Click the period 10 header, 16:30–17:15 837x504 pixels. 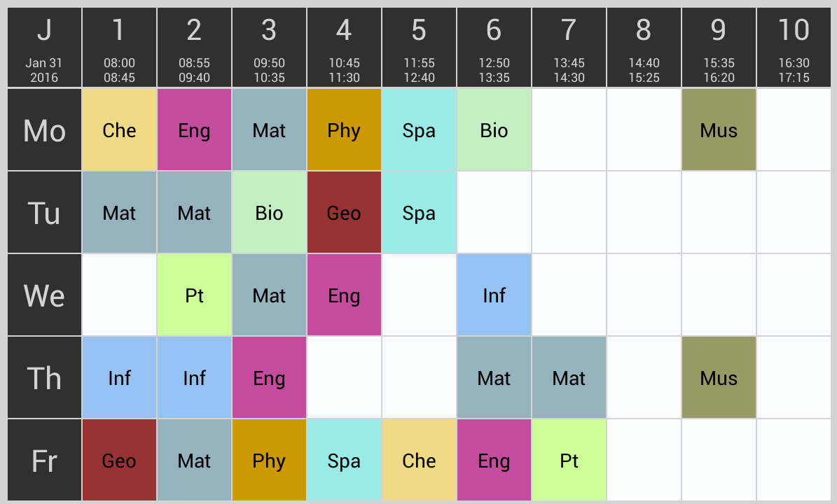click(794, 48)
